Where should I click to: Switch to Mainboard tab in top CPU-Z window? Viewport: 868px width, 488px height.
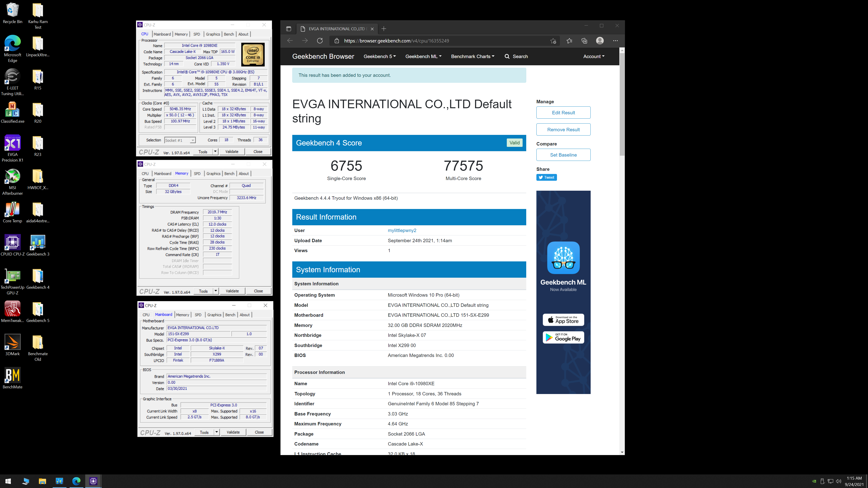(162, 34)
